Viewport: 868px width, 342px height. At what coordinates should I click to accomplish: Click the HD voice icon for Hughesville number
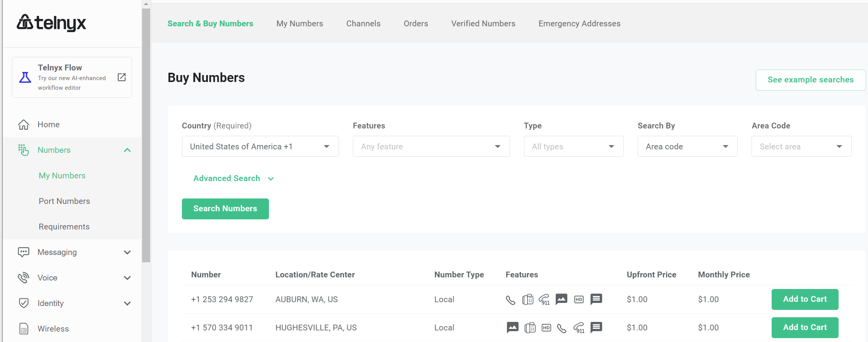pyautogui.click(x=546, y=328)
